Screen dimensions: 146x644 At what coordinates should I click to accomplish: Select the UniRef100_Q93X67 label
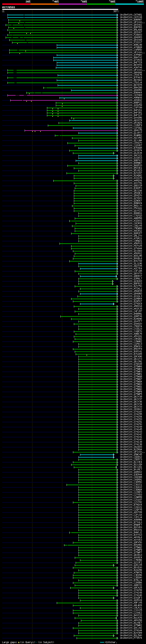(131, 32)
